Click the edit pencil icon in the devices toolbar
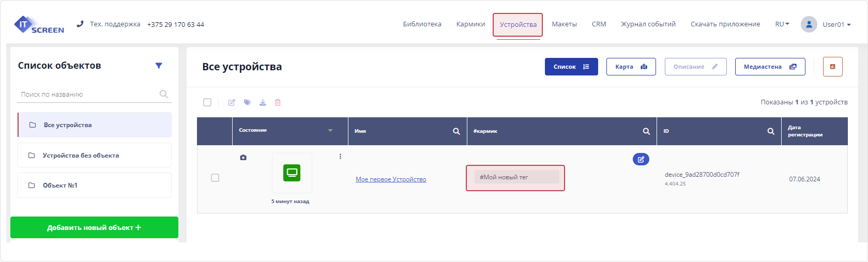The width and height of the screenshot is (868, 262). [x=232, y=102]
